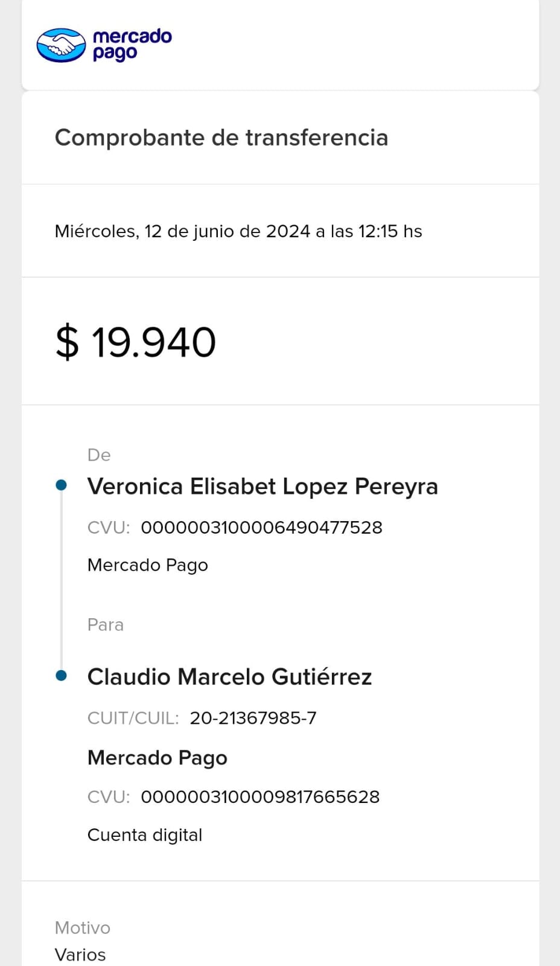The width and height of the screenshot is (560, 966).
Task: Click the blue dot beside the sender name
Action: 61,485
